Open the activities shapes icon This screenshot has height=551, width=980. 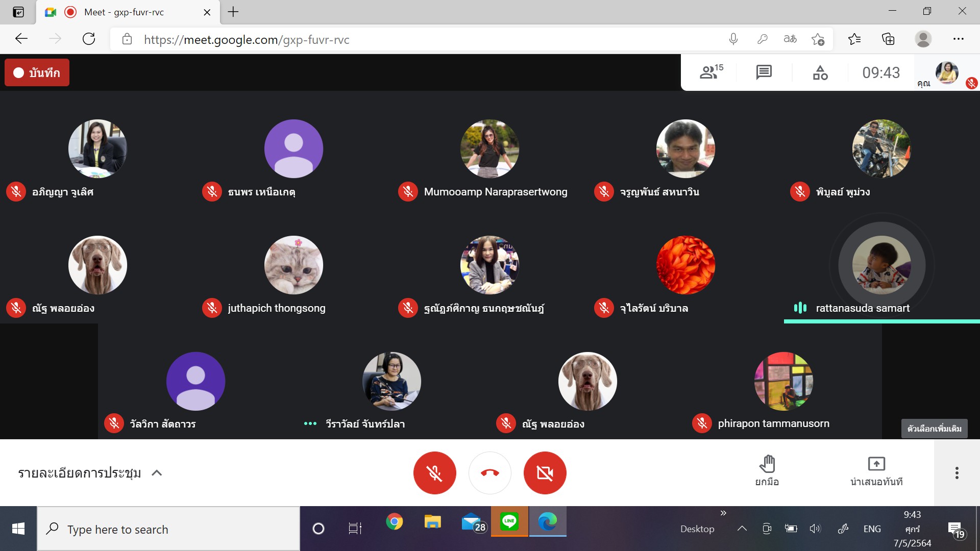[820, 72]
